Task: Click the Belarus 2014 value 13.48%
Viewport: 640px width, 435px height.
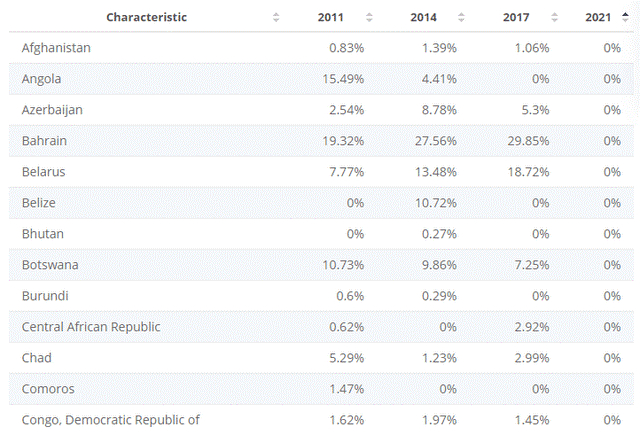Action: coord(436,172)
